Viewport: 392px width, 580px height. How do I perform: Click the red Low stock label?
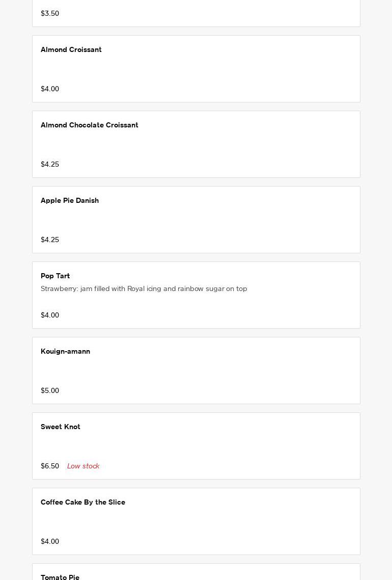[x=83, y=466]
